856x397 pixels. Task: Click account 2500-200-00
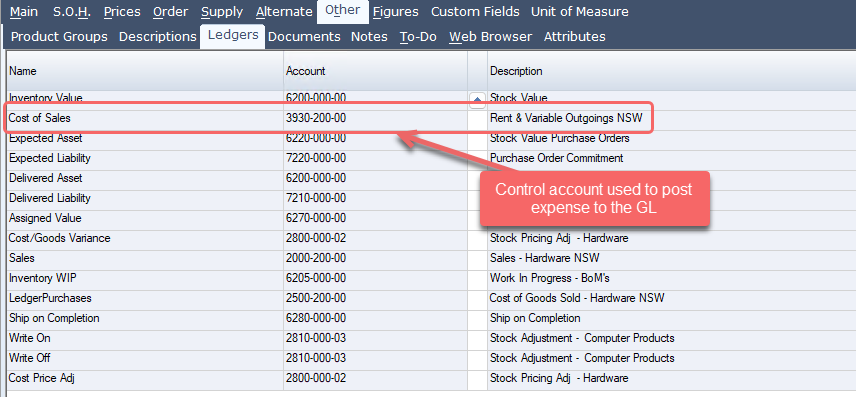(316, 298)
